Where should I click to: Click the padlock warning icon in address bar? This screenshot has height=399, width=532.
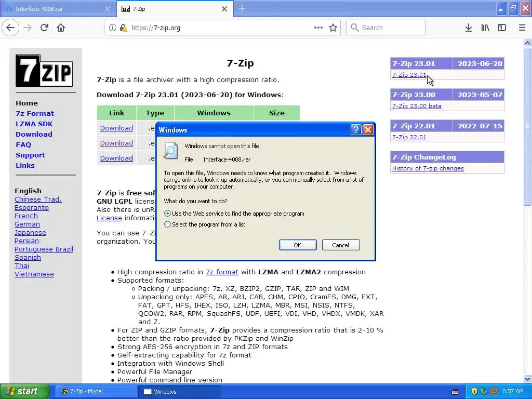(x=123, y=28)
